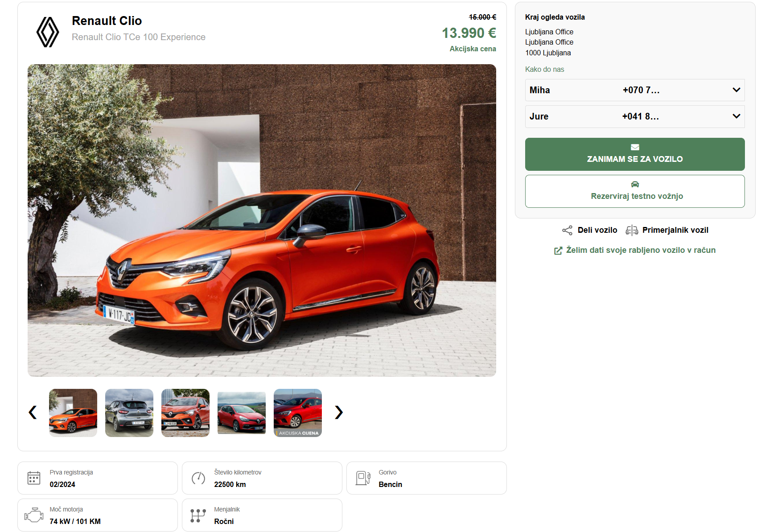Select the grey Clio rear-view thumbnail
The image size is (765, 532).
(x=129, y=413)
